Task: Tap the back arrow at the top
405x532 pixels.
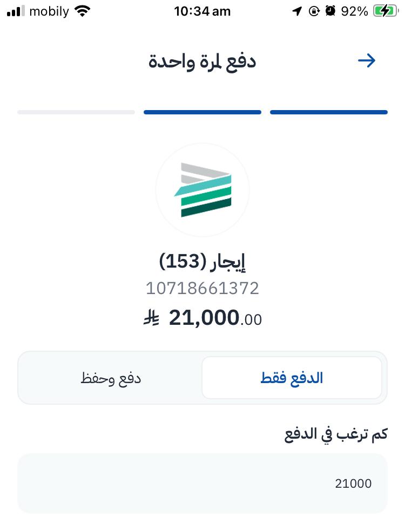Action: pos(367,60)
